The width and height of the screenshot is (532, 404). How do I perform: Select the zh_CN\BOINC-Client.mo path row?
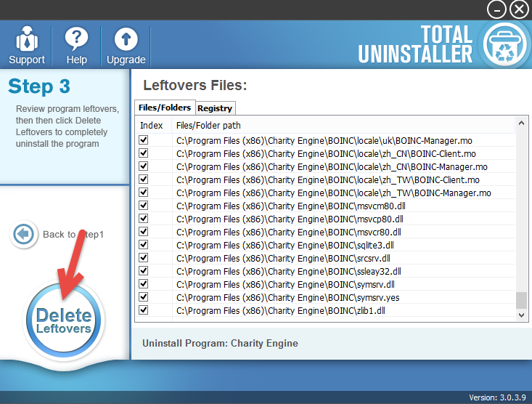coord(326,153)
